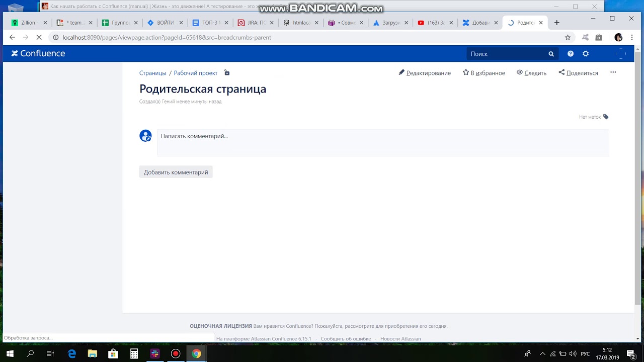Switch to the Zillion tab
Image resolution: width=644 pixels, height=362 pixels.
pos(29,23)
